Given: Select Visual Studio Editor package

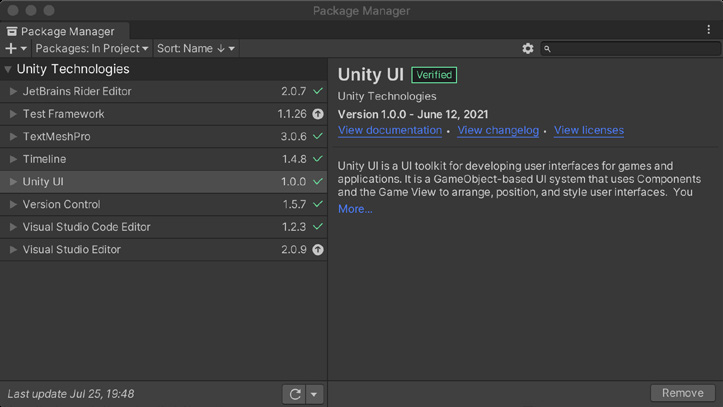Looking at the screenshot, I should [x=163, y=249].
